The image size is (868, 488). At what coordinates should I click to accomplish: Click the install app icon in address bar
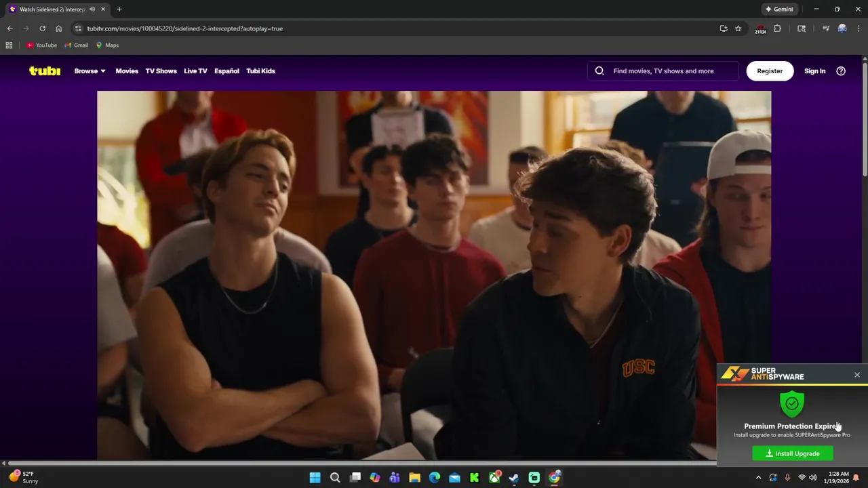click(x=724, y=28)
